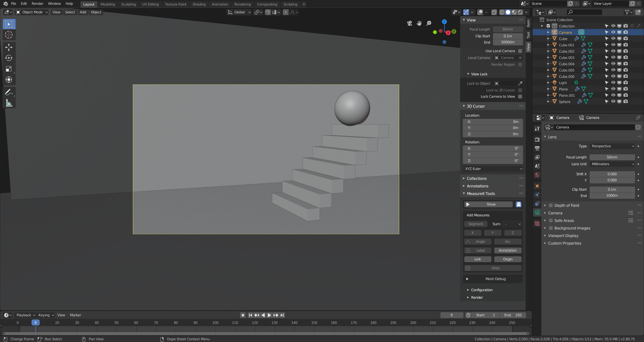Enable the Depth of Field checkbox
The width and height of the screenshot is (644, 342).
tap(551, 206)
